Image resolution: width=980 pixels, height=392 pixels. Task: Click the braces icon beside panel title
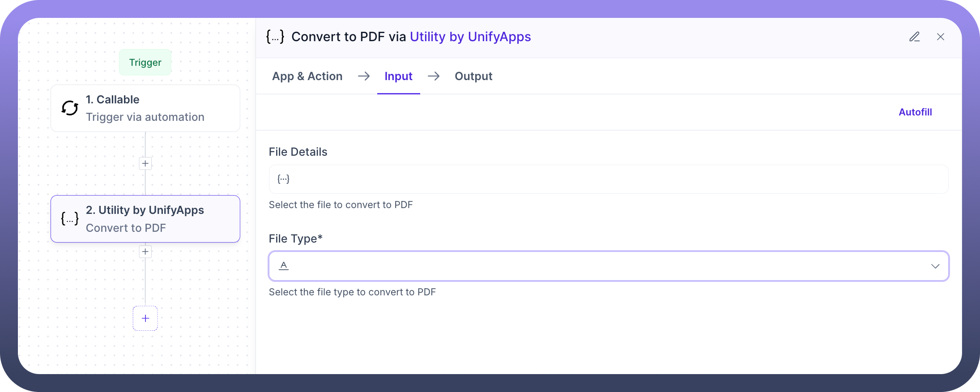click(x=275, y=37)
